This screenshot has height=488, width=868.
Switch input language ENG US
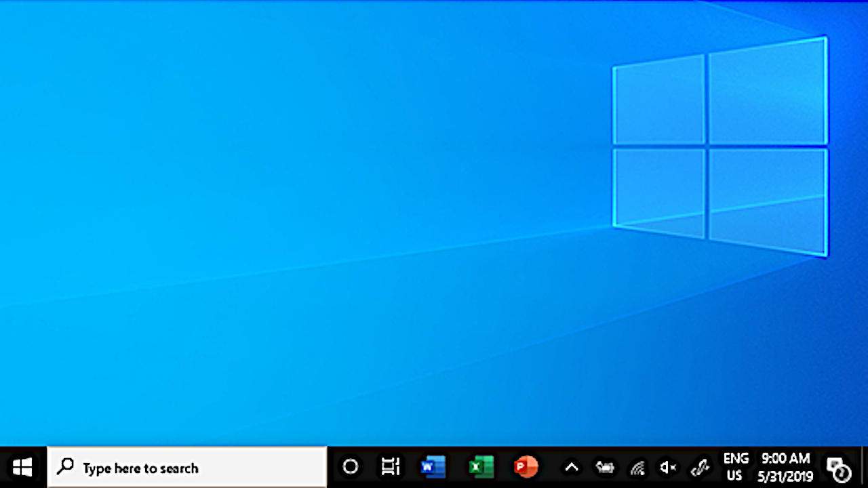pos(736,467)
